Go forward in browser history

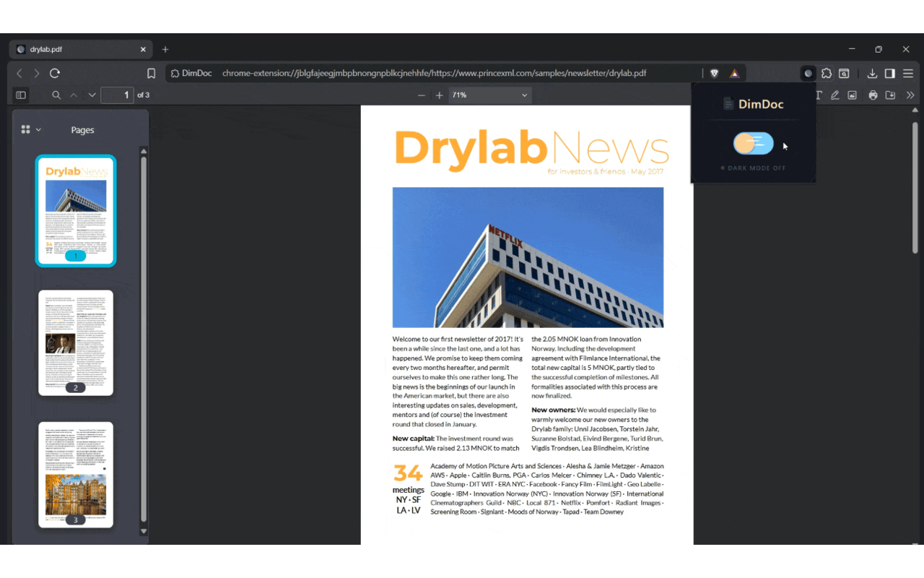point(37,73)
